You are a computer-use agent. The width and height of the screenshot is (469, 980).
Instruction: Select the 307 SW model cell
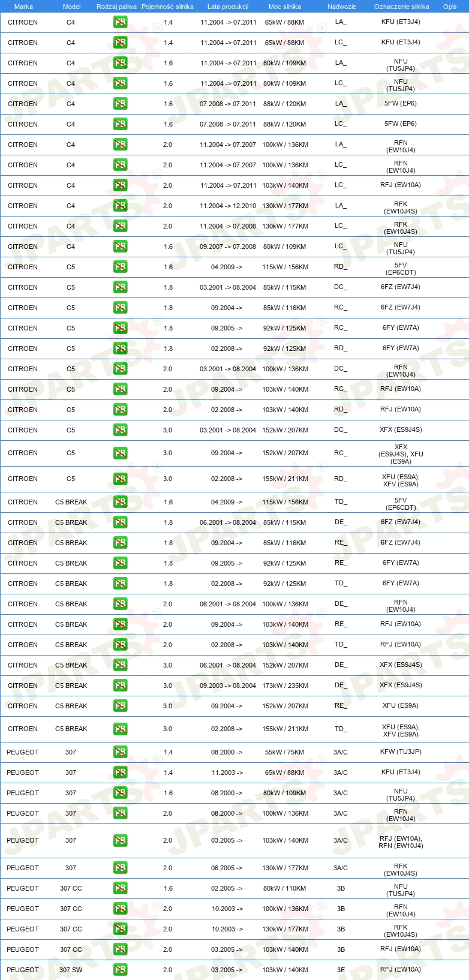[x=71, y=970]
